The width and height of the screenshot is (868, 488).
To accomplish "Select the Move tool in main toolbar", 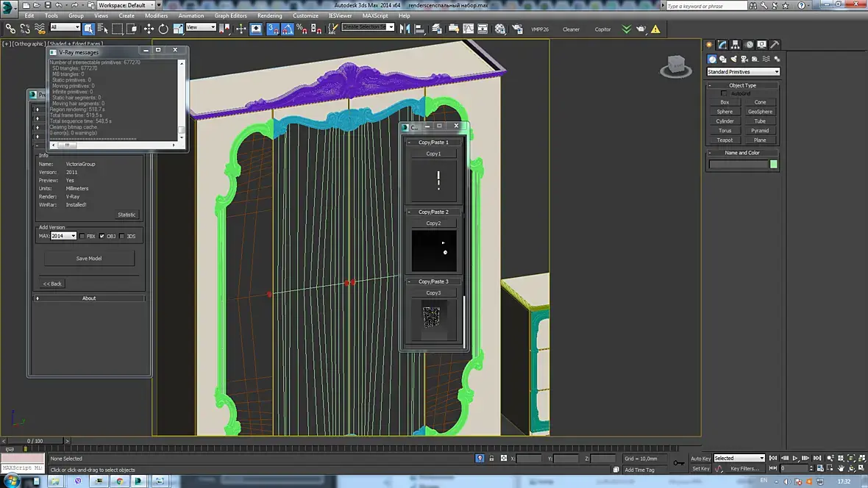I will click(x=149, y=29).
